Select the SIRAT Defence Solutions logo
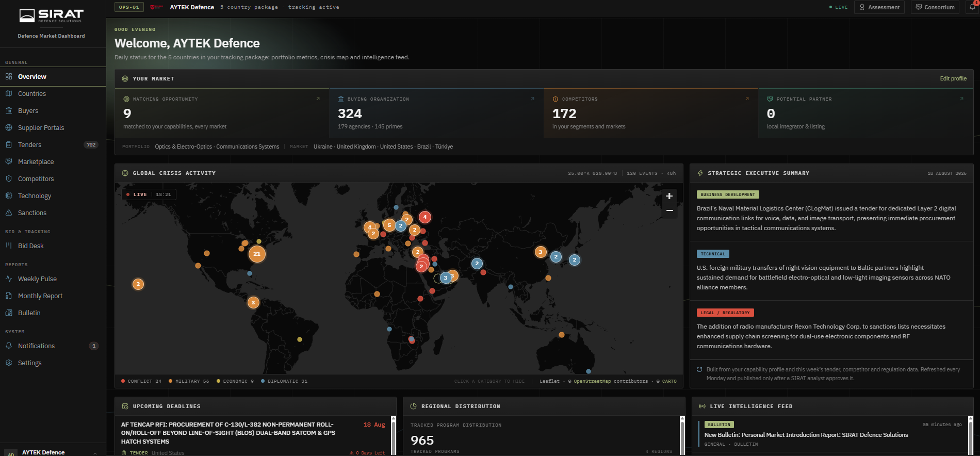980x456 pixels. click(x=52, y=16)
